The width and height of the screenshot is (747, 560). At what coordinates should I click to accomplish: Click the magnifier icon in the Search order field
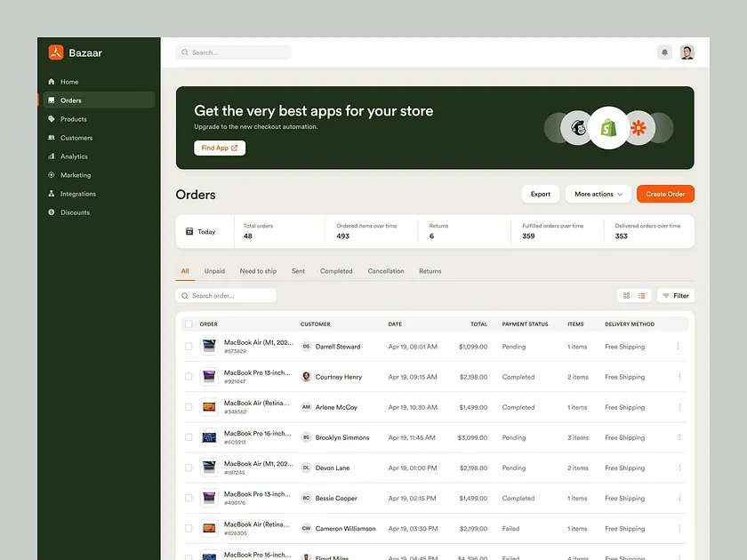point(185,296)
